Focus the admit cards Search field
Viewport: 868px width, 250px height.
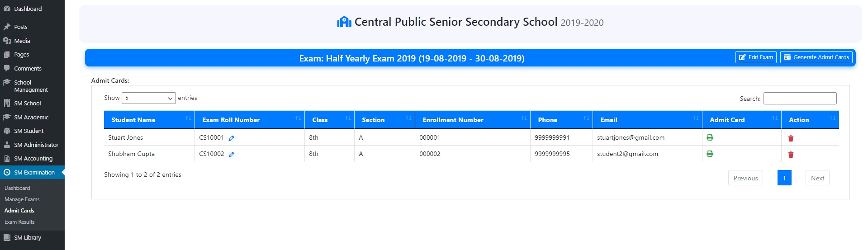[x=799, y=99]
